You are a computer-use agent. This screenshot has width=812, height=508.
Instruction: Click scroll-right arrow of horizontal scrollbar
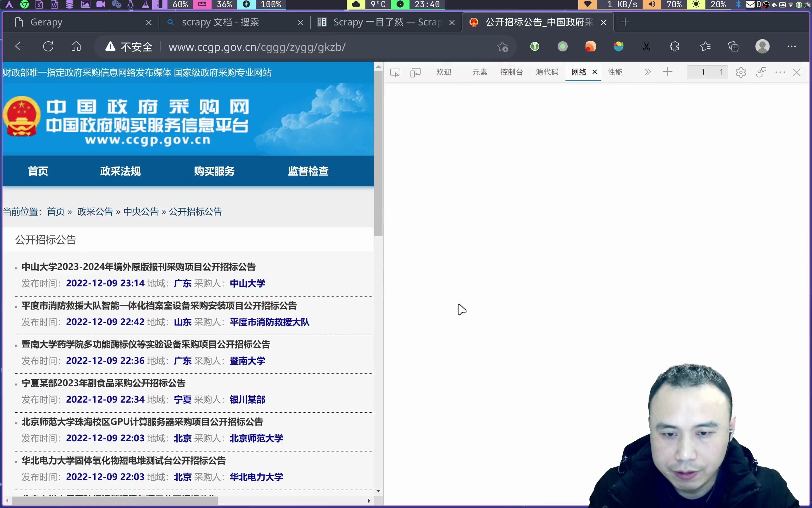[x=369, y=501]
